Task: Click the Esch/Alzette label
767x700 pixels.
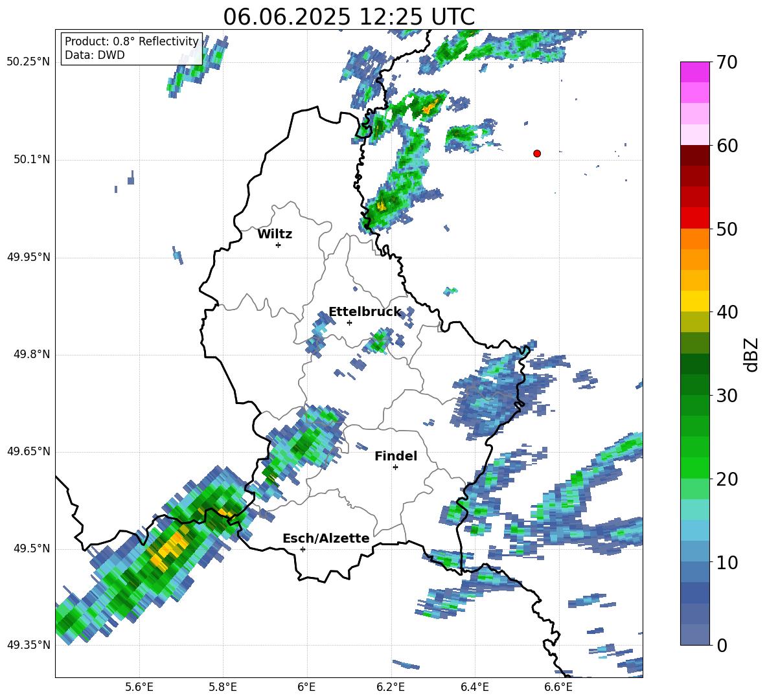Action: tap(326, 538)
